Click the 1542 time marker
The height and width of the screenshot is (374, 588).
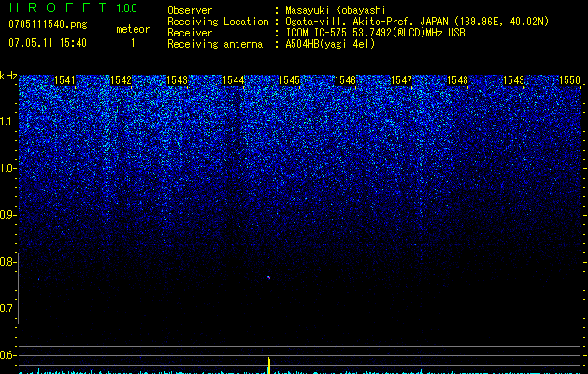pos(121,80)
